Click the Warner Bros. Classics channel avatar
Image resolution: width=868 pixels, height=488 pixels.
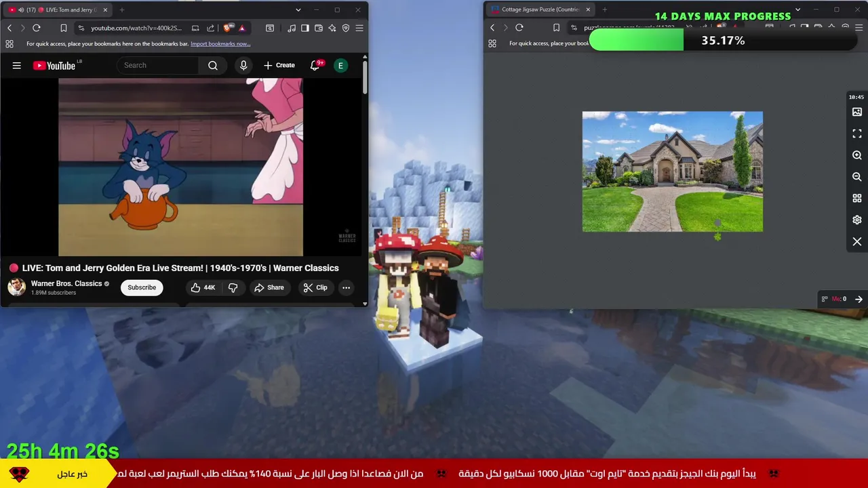tap(17, 287)
